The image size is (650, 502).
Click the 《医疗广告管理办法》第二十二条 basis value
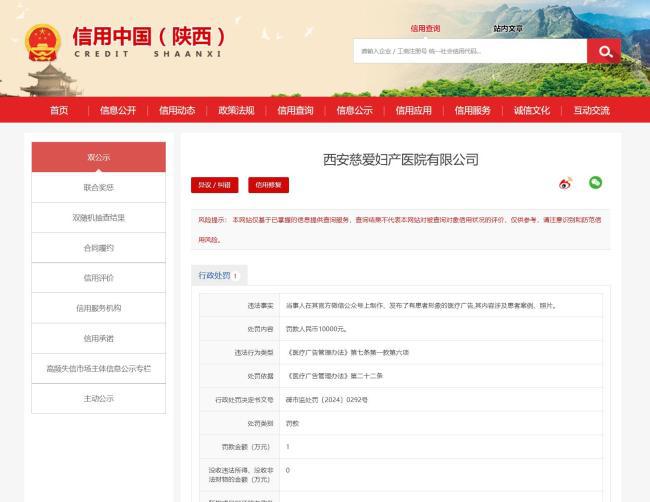334,376
